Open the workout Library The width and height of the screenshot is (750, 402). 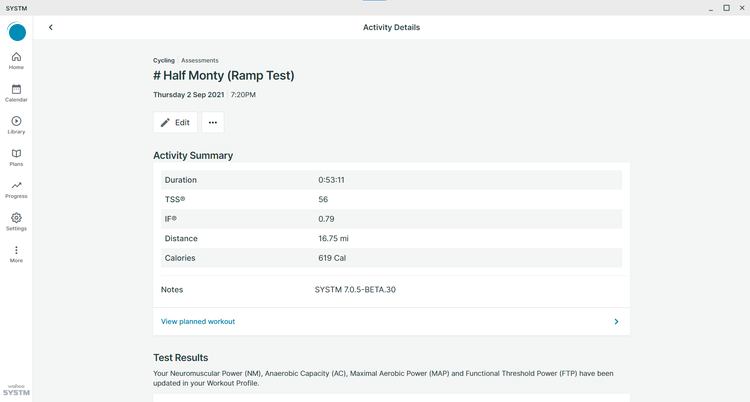point(16,125)
